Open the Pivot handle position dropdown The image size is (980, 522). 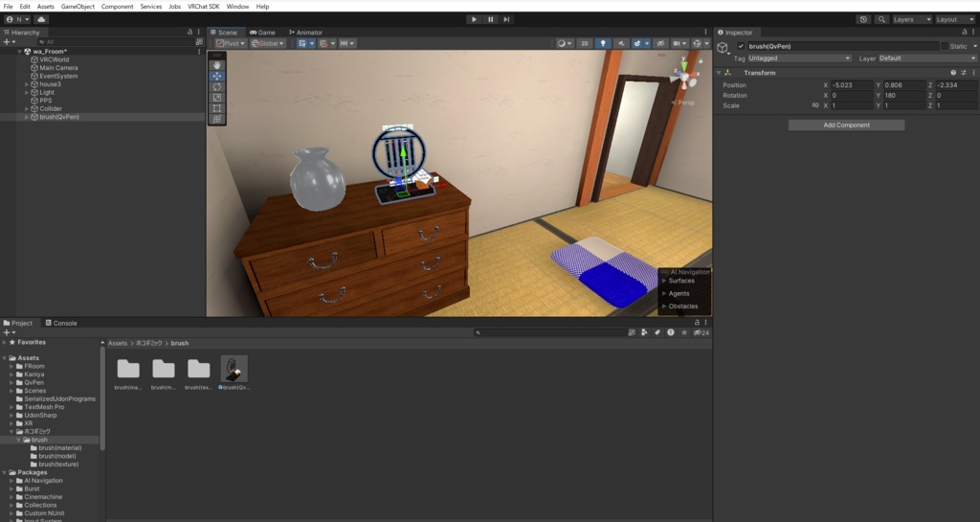pos(231,43)
